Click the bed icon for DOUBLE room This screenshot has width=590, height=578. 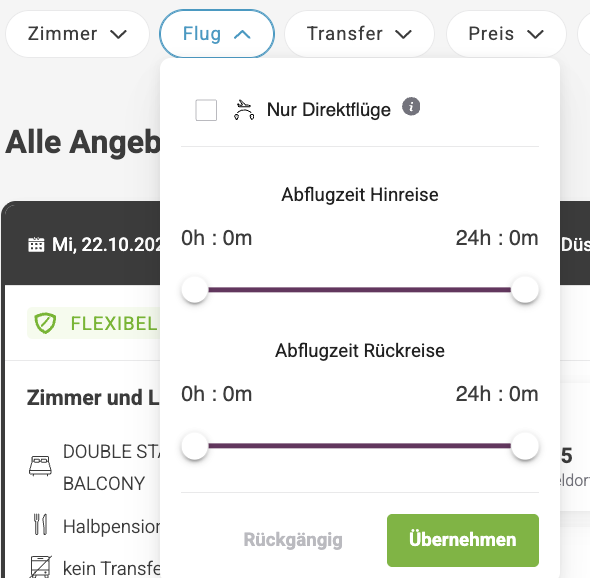[40, 466]
